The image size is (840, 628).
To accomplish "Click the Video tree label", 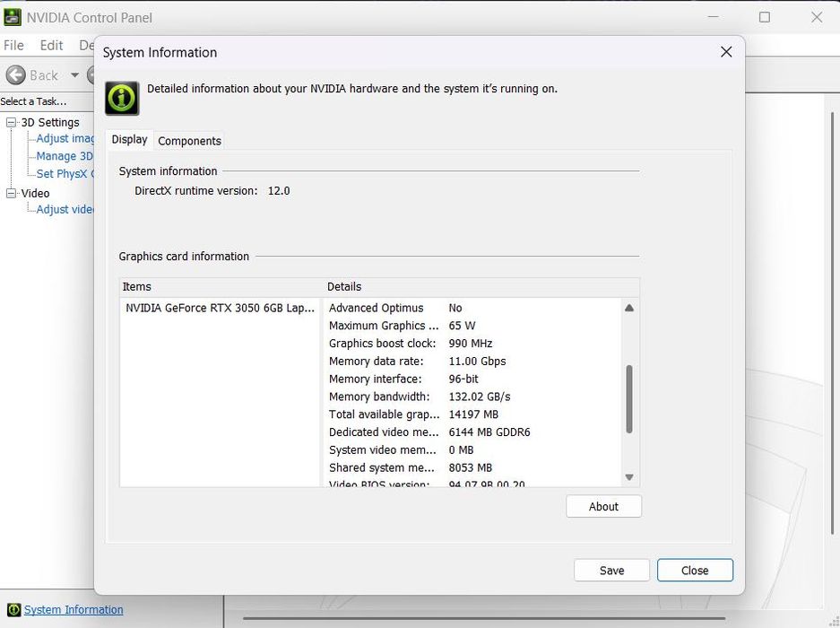I will [x=35, y=193].
